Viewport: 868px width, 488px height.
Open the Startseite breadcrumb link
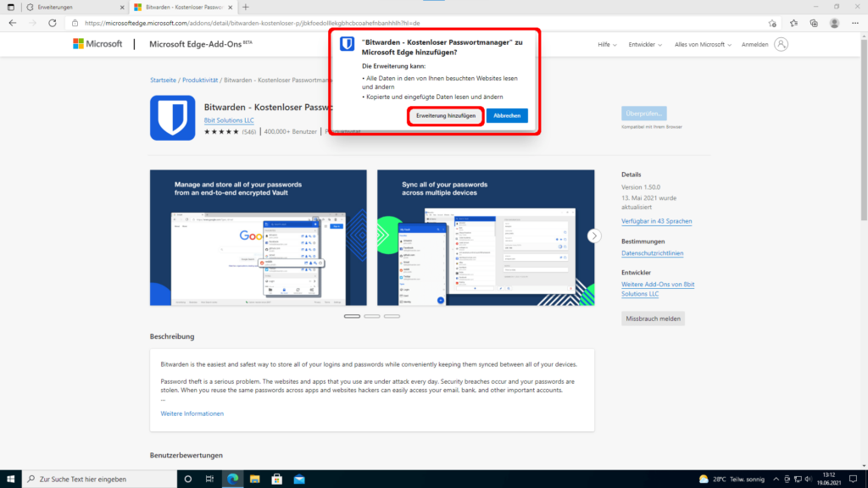(x=163, y=80)
